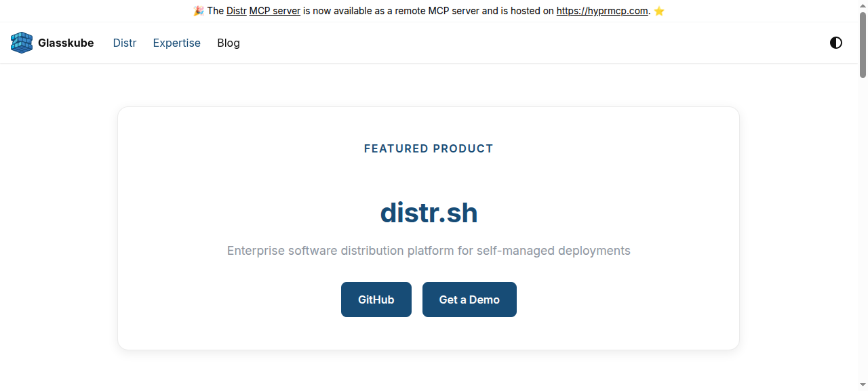Open the GitHub button

pos(376,300)
